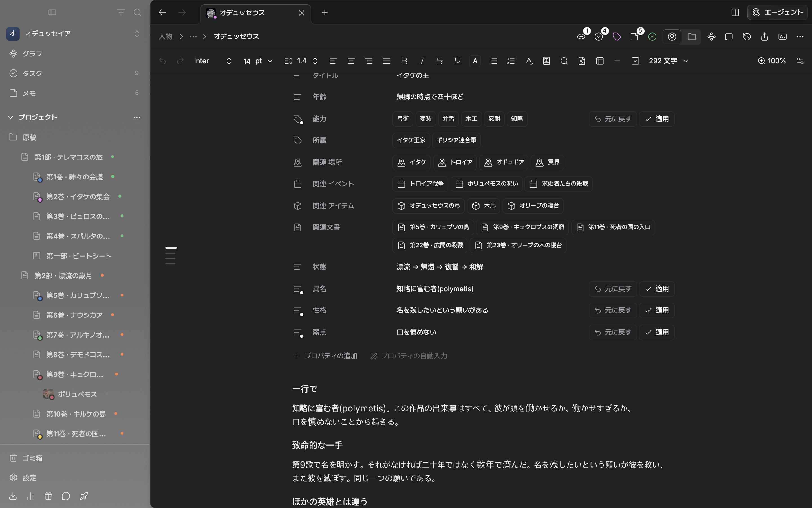Toggle the split view icon
Screen dimensions: 812x508
735,12
